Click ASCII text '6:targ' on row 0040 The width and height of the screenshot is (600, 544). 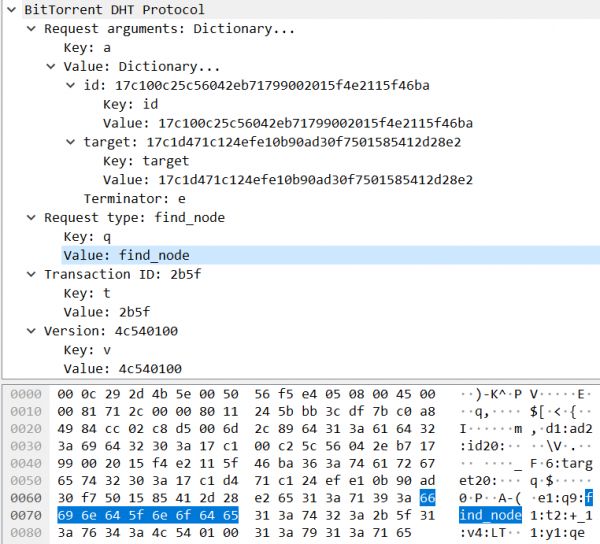(569, 464)
